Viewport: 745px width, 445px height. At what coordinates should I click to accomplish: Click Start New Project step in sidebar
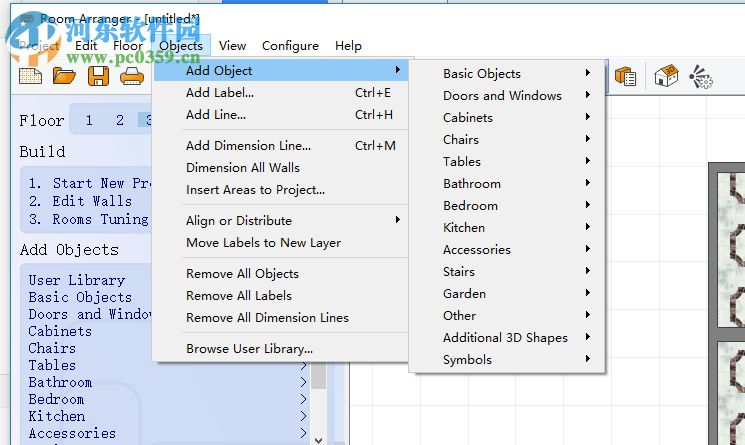(x=89, y=183)
